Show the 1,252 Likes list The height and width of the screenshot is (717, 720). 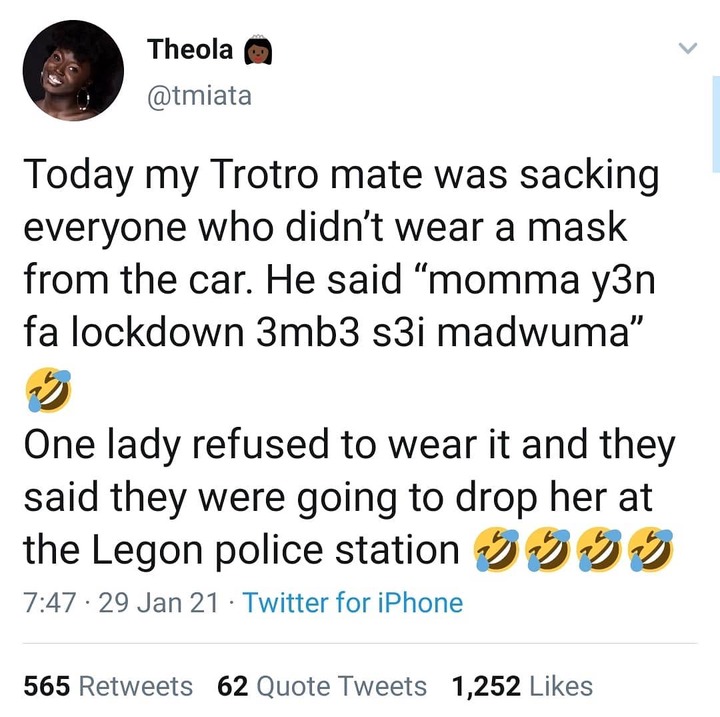[x=522, y=686]
